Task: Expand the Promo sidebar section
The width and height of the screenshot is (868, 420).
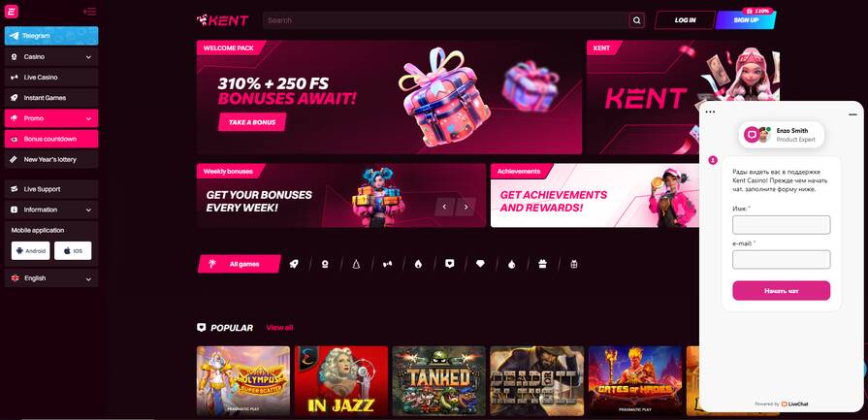Action: click(51, 118)
